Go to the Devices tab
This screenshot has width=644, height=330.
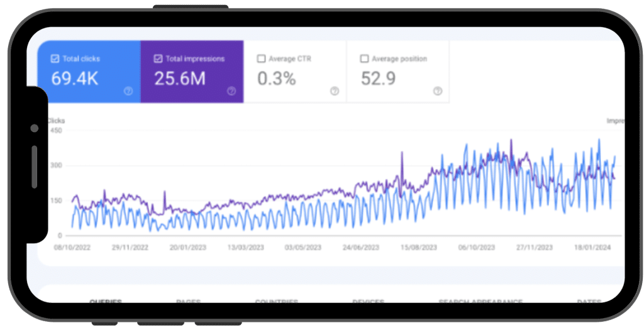pyautogui.click(x=369, y=302)
